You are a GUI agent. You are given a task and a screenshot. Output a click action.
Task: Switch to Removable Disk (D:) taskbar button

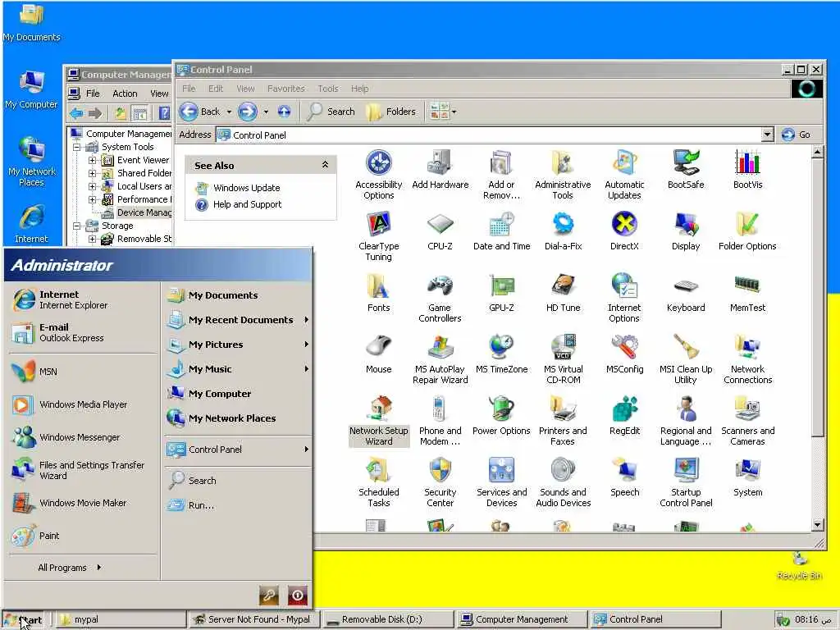click(x=388, y=619)
